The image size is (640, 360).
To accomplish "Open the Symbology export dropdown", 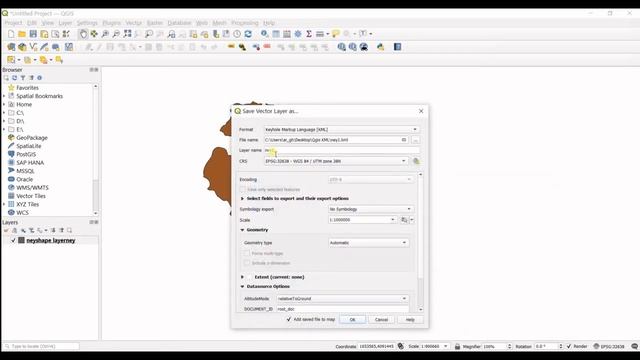I will (x=370, y=209).
